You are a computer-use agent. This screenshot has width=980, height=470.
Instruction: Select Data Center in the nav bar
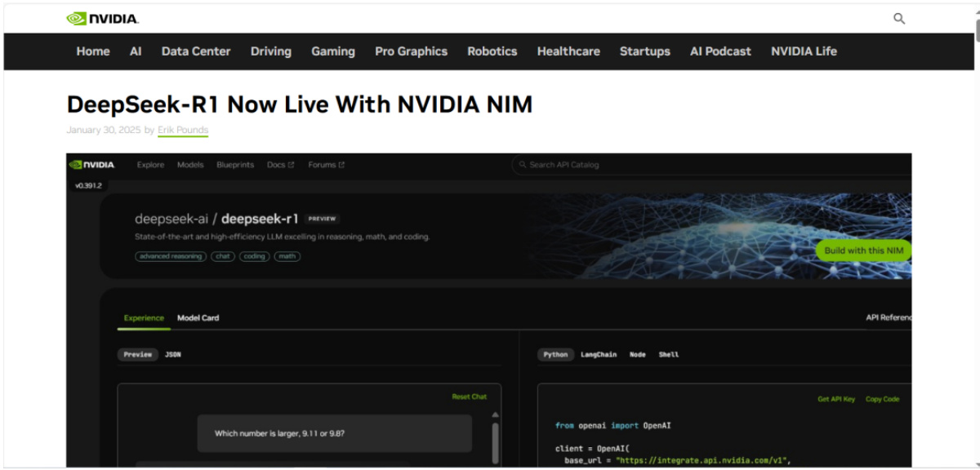196,51
